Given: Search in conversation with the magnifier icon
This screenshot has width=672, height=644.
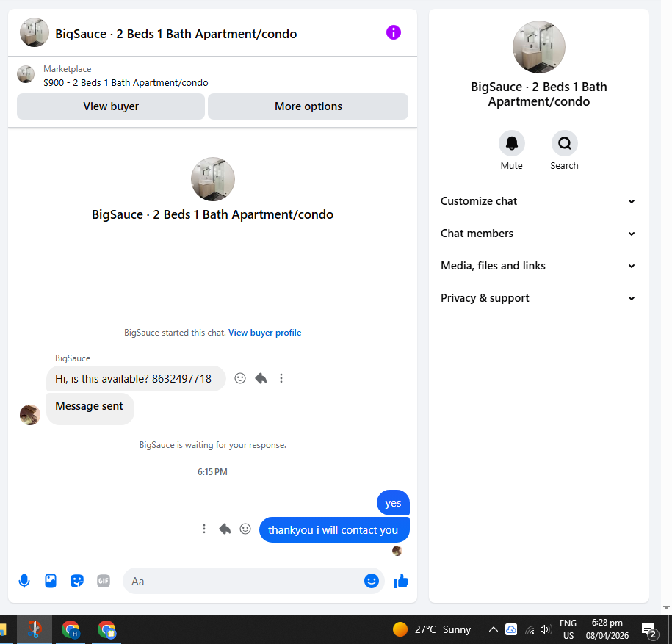Looking at the screenshot, I should click(564, 143).
